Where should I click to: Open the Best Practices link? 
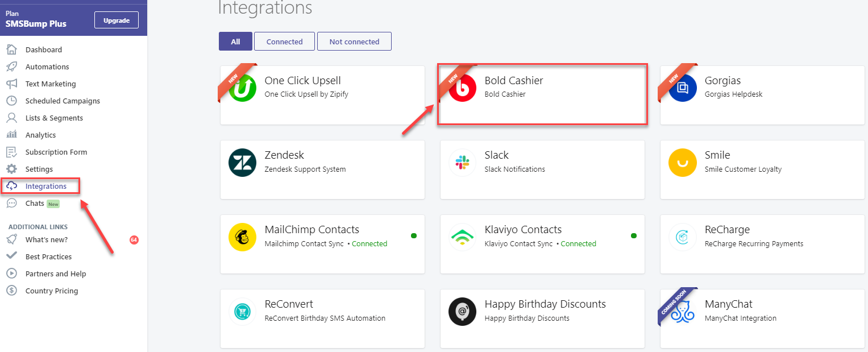point(48,256)
